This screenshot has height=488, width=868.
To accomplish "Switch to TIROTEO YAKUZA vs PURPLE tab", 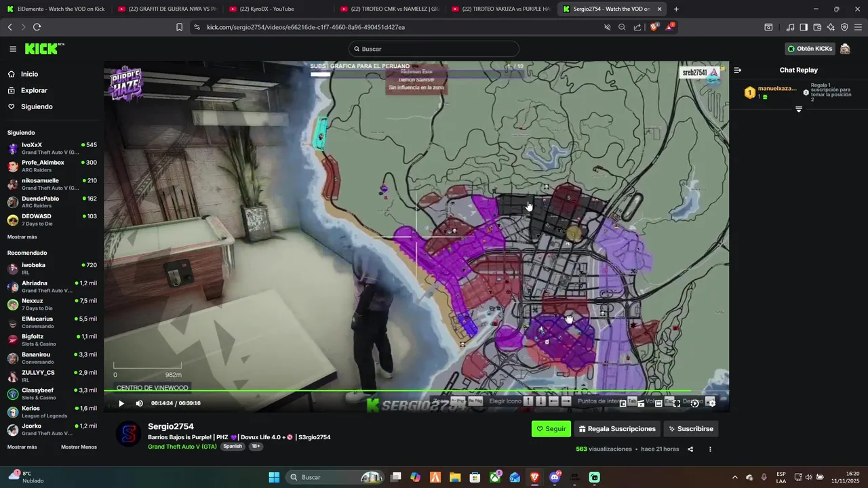I will pos(501,9).
